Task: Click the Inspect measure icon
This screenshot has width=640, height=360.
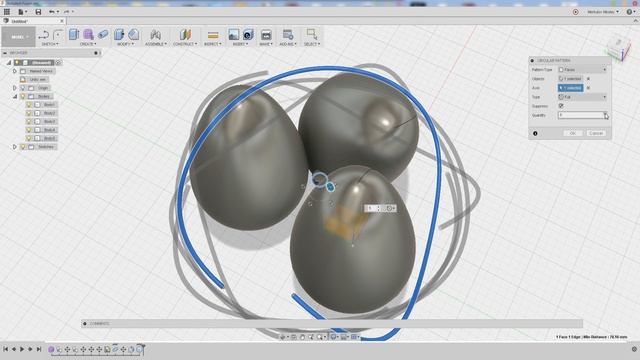Action: tap(213, 35)
